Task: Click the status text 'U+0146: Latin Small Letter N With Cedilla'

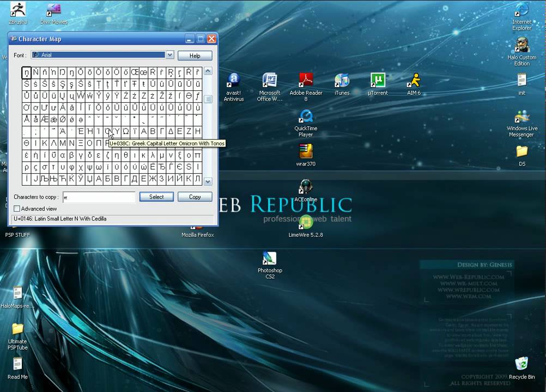Action: [60, 219]
